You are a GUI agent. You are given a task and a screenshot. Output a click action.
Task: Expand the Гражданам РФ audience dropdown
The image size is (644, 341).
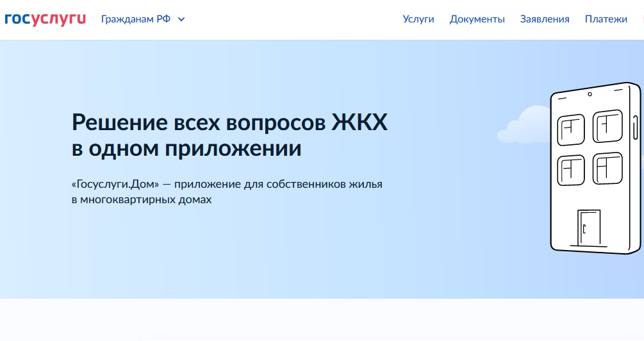tap(143, 19)
